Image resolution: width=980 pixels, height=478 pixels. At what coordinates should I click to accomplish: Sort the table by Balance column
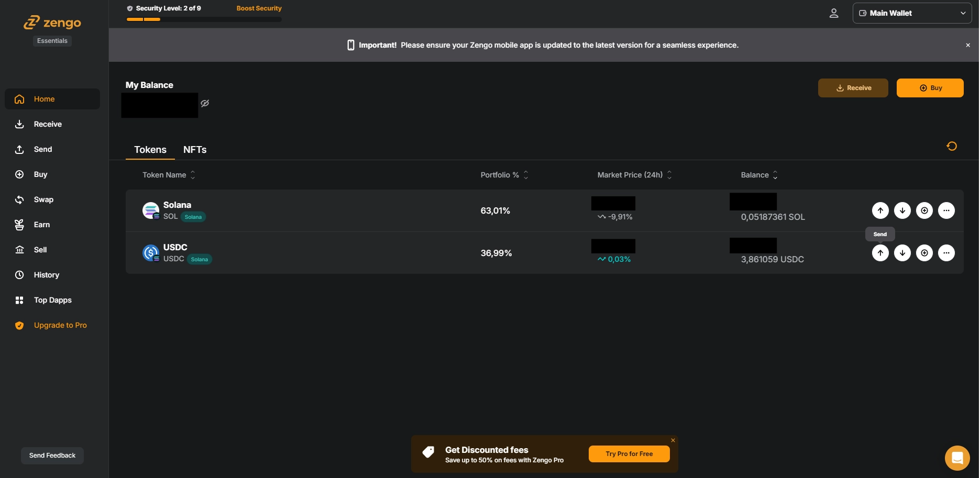[x=775, y=175]
